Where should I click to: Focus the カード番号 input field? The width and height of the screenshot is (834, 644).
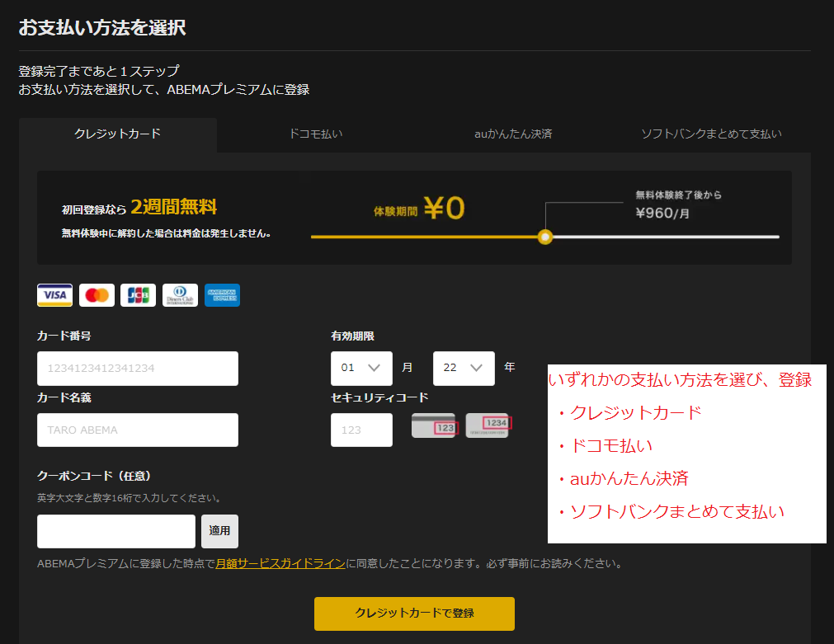[138, 368]
